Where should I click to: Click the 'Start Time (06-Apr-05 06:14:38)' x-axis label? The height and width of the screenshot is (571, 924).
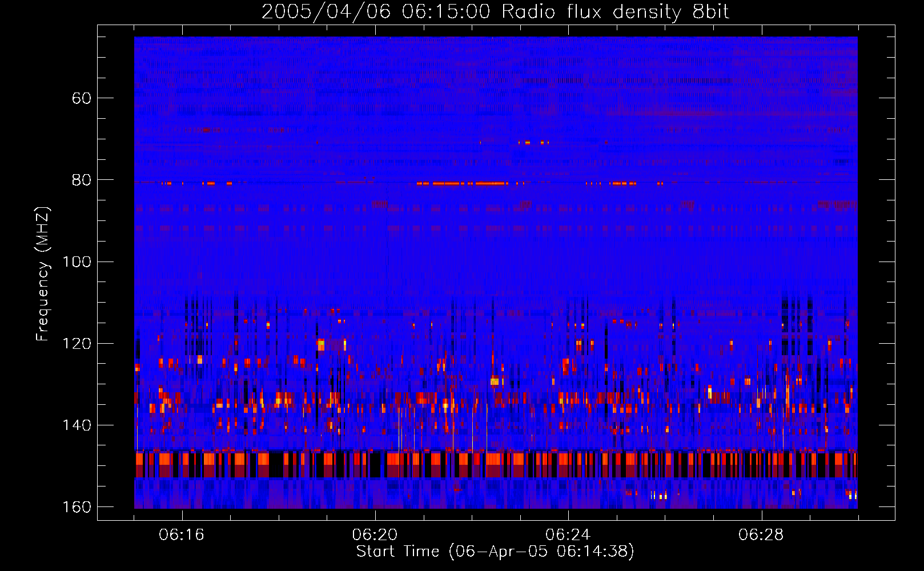pyautogui.click(x=495, y=552)
